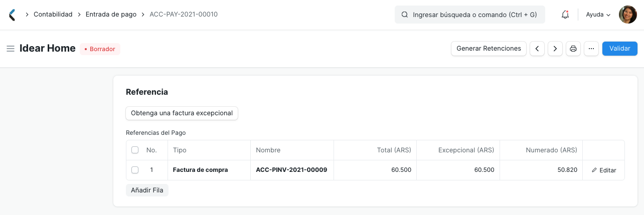Check the row 1 checkbox
644x215 pixels.
click(135, 170)
